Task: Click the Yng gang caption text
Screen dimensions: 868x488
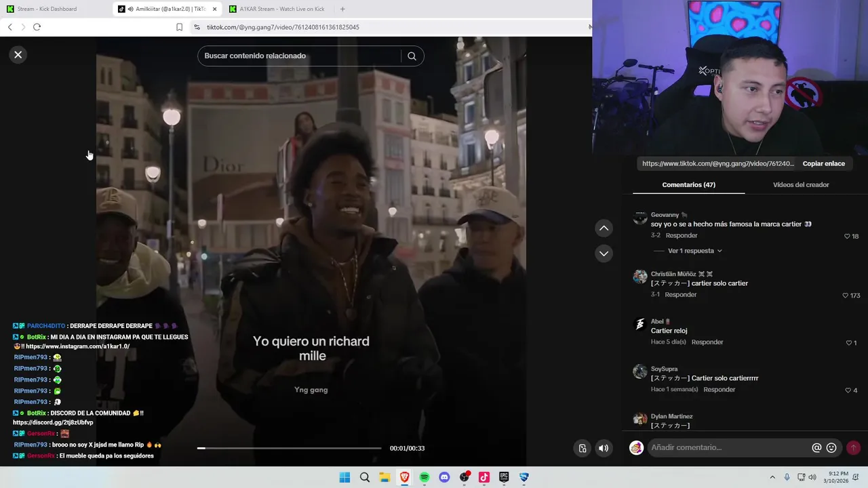Action: [x=311, y=390]
